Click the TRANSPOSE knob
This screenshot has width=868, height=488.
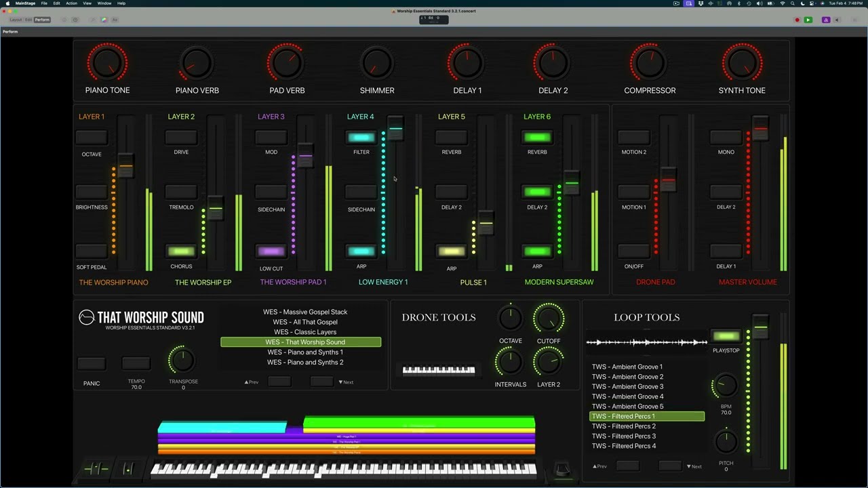(182, 360)
